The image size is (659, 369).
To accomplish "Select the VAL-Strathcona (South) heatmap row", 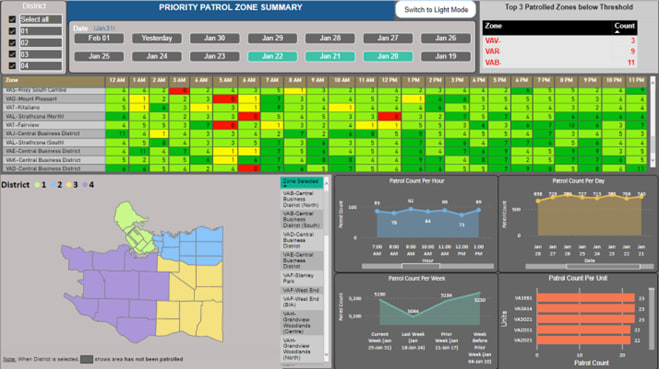I will (53, 142).
